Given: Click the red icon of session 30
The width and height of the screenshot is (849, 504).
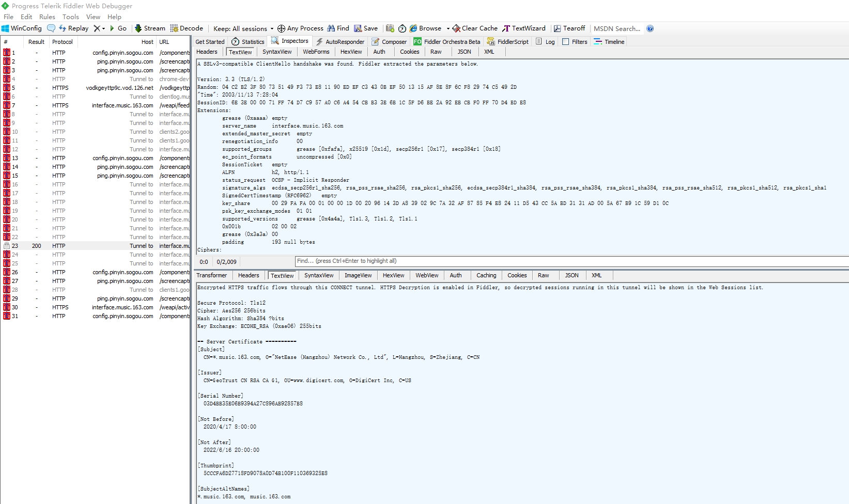Looking at the screenshot, I should pyautogui.click(x=7, y=307).
